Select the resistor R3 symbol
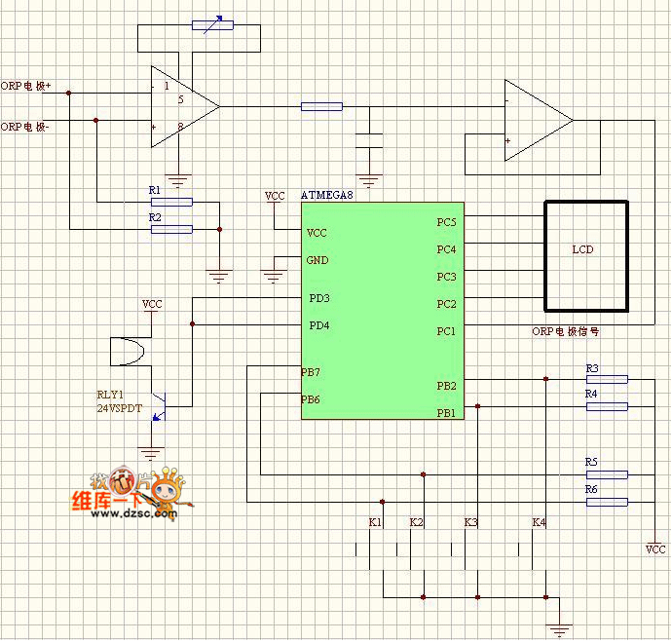The image size is (672, 643). click(607, 379)
